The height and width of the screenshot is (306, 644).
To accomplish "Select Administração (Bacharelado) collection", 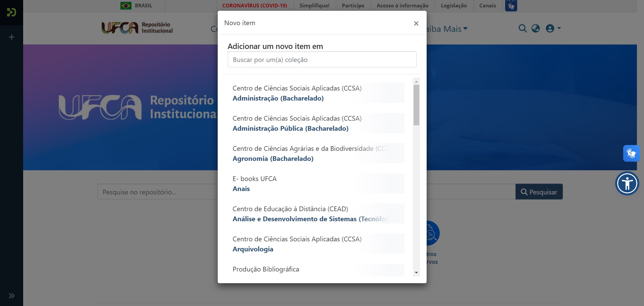I will click(278, 98).
